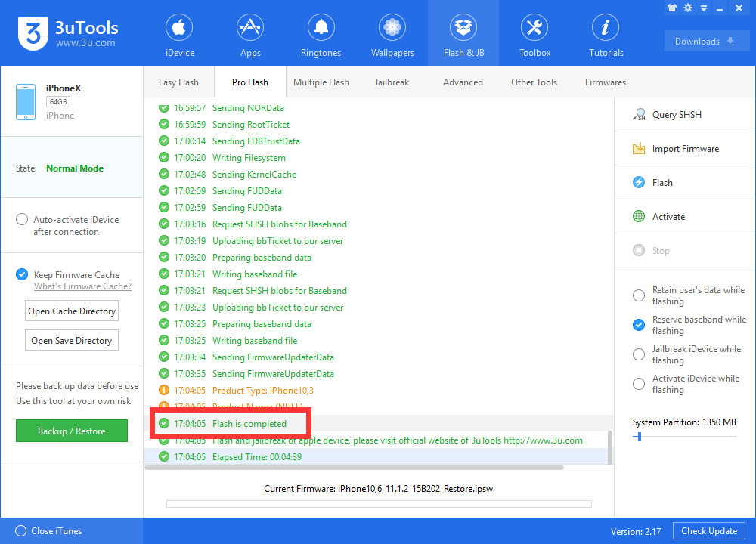The image size is (756, 544).
Task: Select log row 16:59:59 Sending RootTicket
Action: click(379, 125)
